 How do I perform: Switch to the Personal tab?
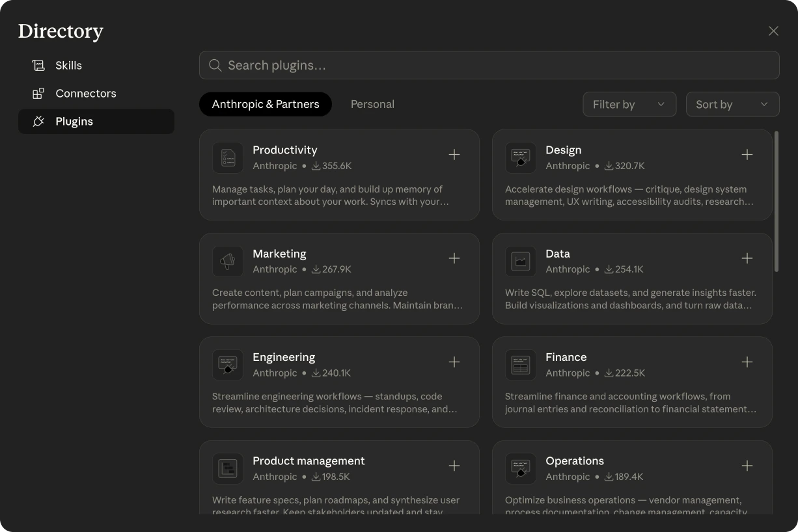point(372,104)
